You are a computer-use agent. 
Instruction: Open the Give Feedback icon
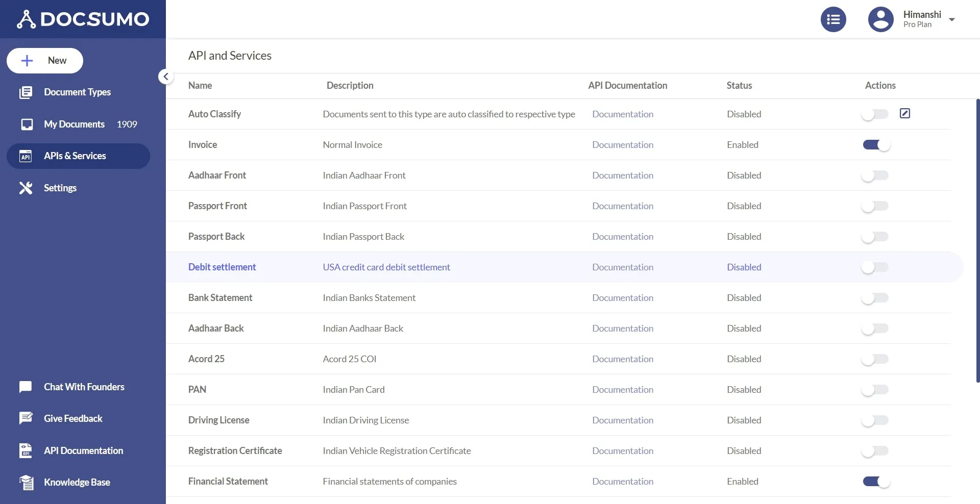point(25,418)
